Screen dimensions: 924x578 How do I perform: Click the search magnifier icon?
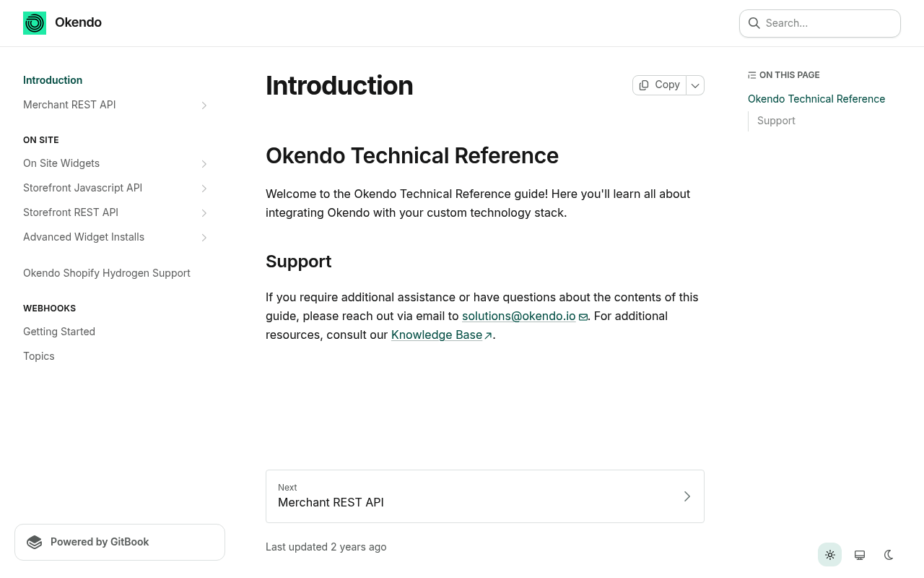click(754, 23)
